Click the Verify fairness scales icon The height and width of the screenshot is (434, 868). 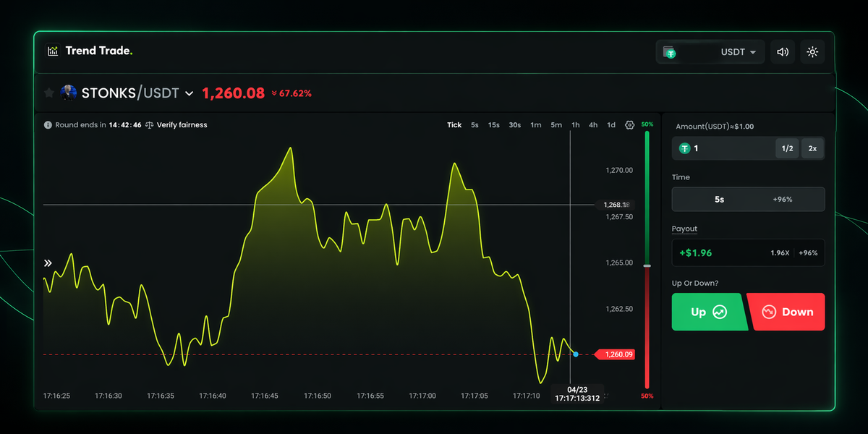point(149,125)
